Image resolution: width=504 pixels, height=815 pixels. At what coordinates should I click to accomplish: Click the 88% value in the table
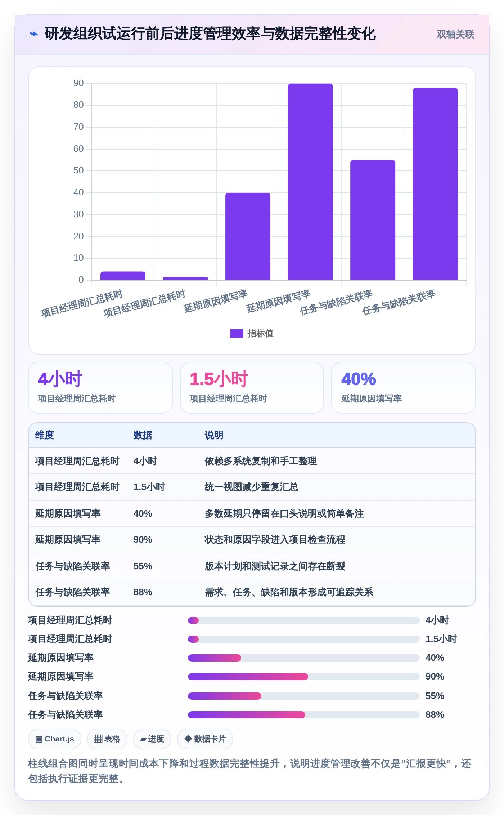pyautogui.click(x=143, y=592)
